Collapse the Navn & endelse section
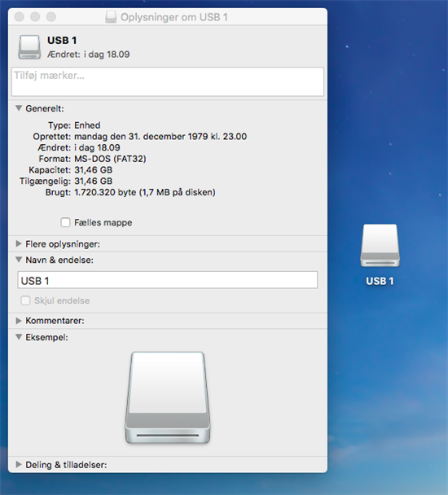Image resolution: width=448 pixels, height=495 pixels. point(19,260)
